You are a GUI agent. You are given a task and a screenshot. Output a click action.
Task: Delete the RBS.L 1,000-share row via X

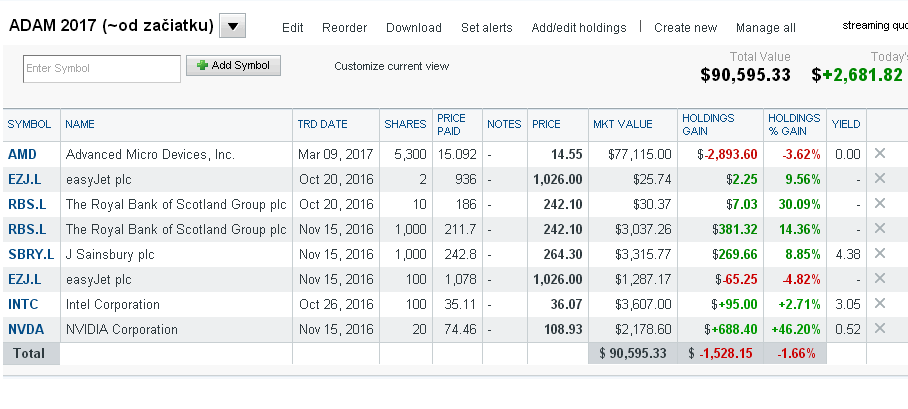point(880,228)
